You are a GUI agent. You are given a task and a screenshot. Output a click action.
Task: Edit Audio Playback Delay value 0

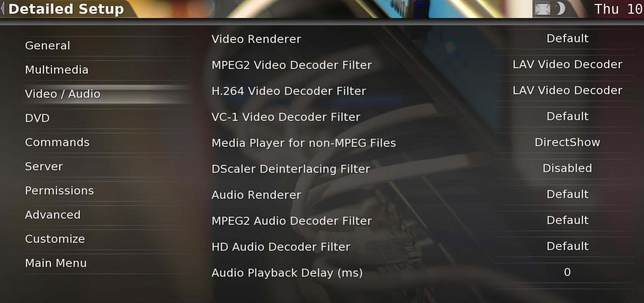[x=567, y=272]
